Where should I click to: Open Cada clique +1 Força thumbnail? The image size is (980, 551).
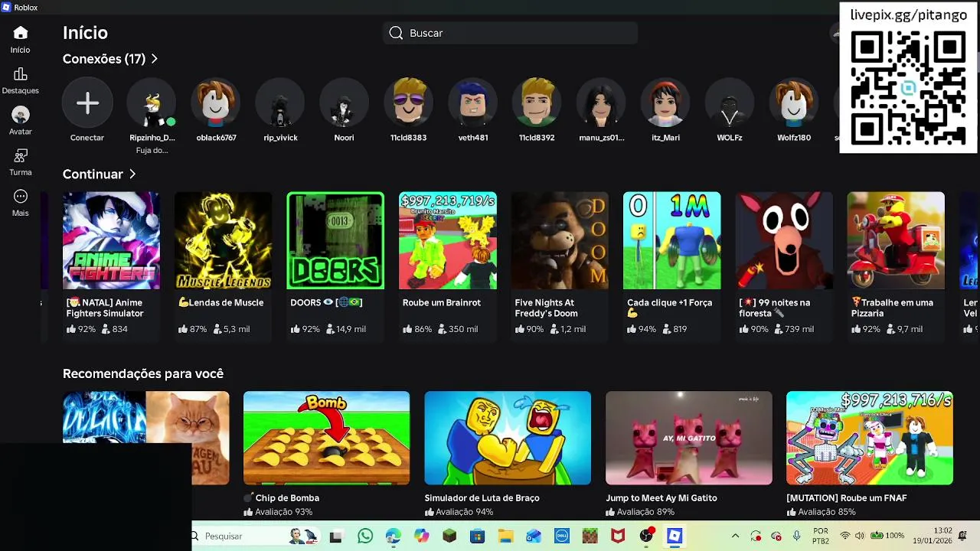click(671, 240)
